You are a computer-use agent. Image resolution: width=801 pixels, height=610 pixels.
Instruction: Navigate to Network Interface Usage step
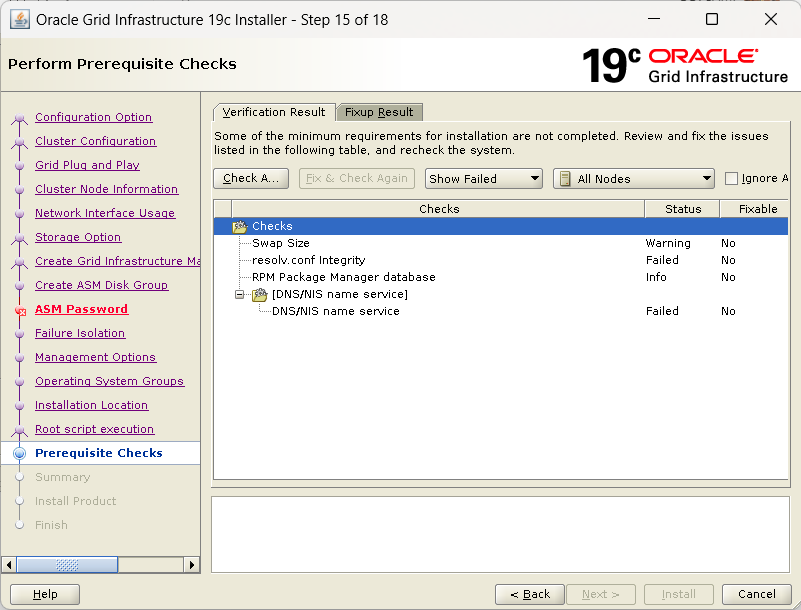click(x=105, y=213)
